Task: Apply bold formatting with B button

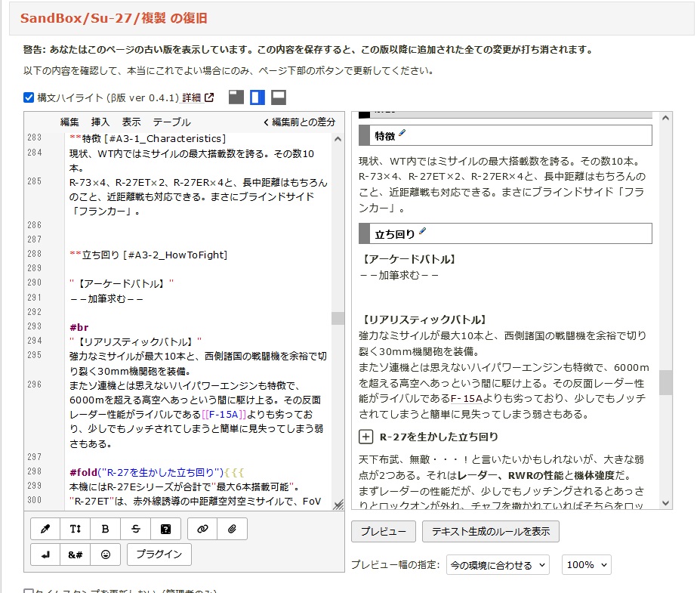Action: (x=106, y=529)
